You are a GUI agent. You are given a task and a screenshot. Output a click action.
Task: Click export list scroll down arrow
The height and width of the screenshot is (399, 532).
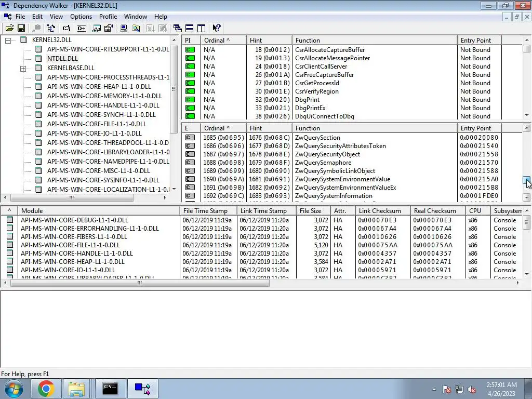pos(527,197)
